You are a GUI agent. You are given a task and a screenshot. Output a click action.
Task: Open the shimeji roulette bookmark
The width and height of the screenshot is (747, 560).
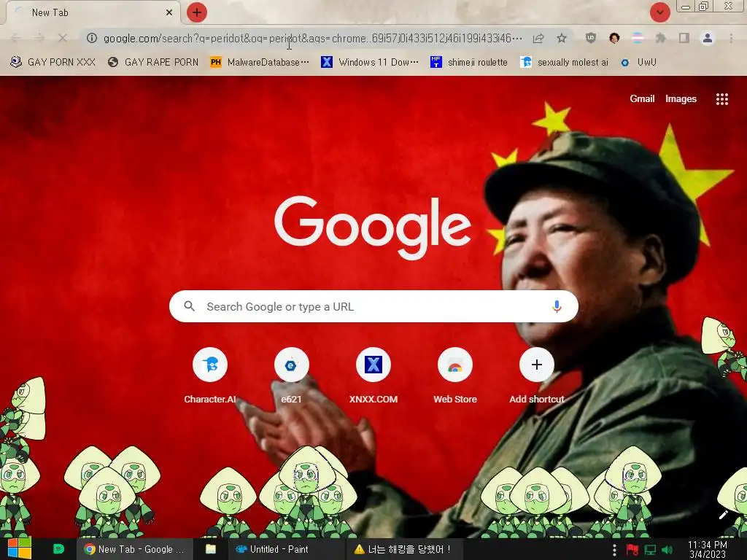point(469,62)
